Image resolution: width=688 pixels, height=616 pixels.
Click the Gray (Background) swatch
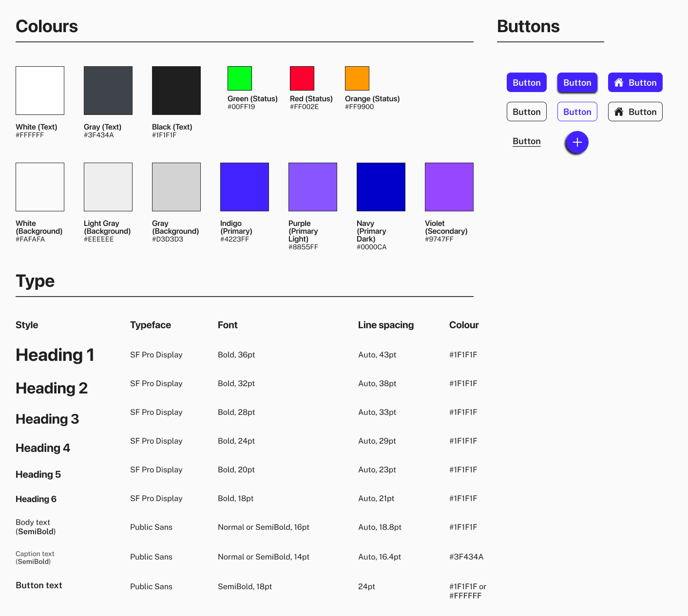pyautogui.click(x=176, y=187)
